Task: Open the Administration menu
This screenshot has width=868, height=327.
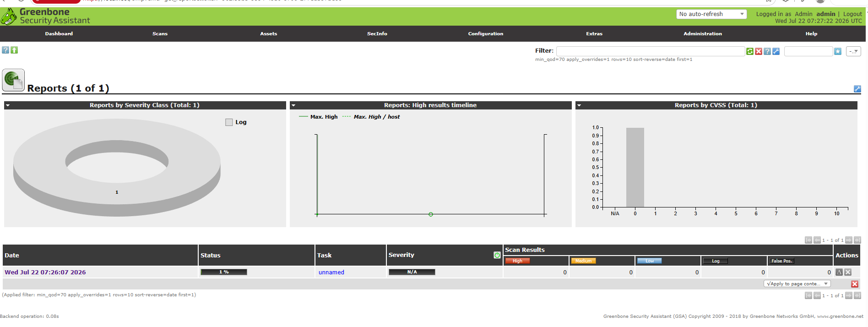Action: coord(703,33)
